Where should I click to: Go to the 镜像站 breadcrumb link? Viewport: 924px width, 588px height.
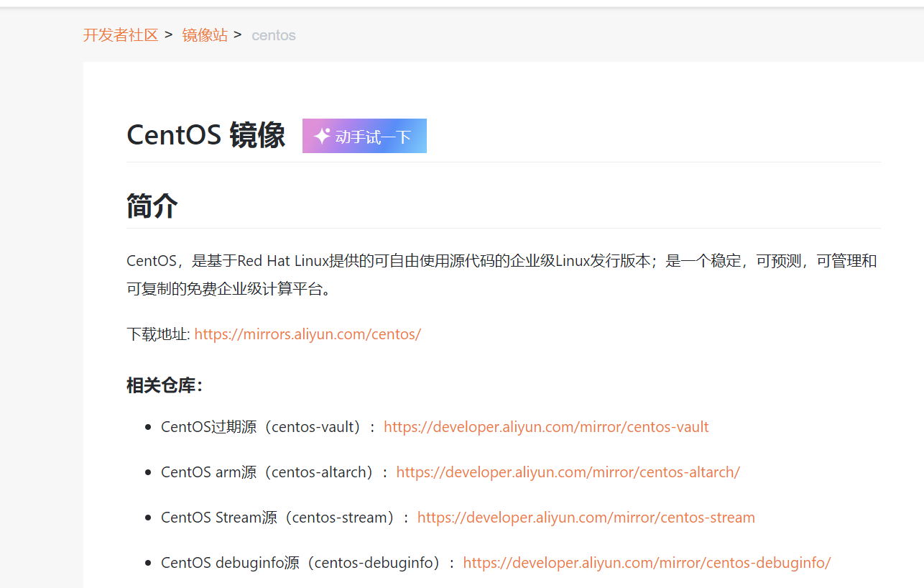[x=205, y=35]
